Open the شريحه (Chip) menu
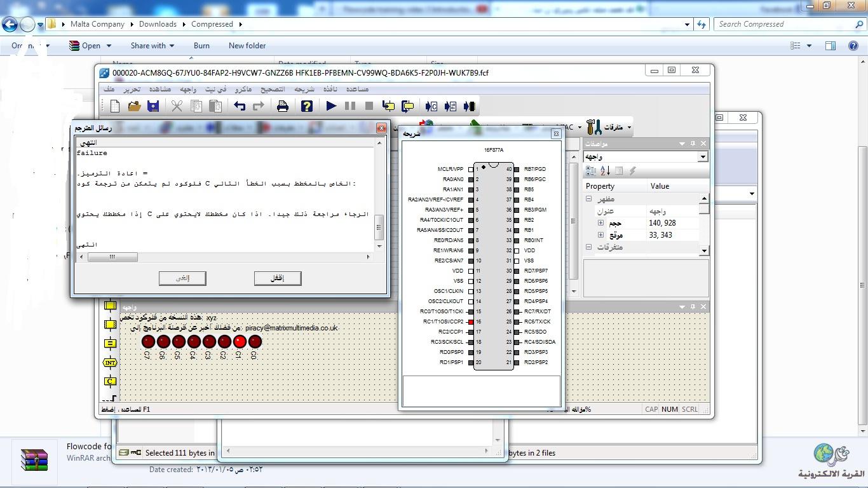 pyautogui.click(x=304, y=90)
